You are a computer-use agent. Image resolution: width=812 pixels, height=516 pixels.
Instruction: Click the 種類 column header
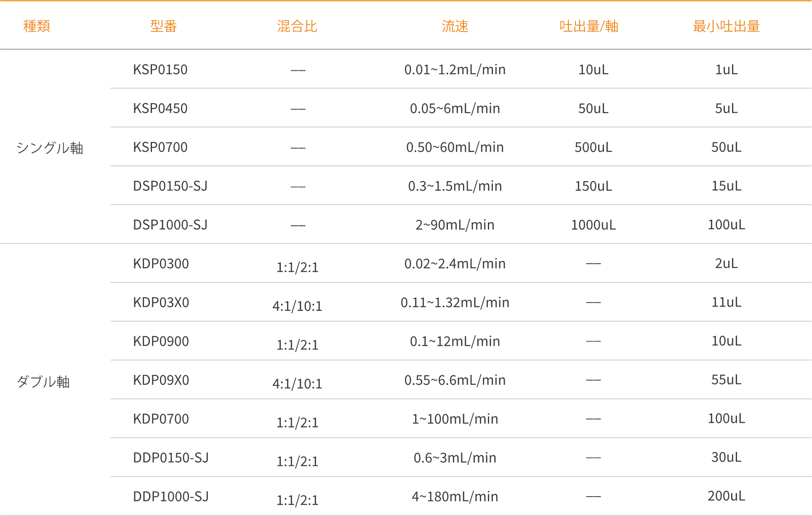click(37, 26)
